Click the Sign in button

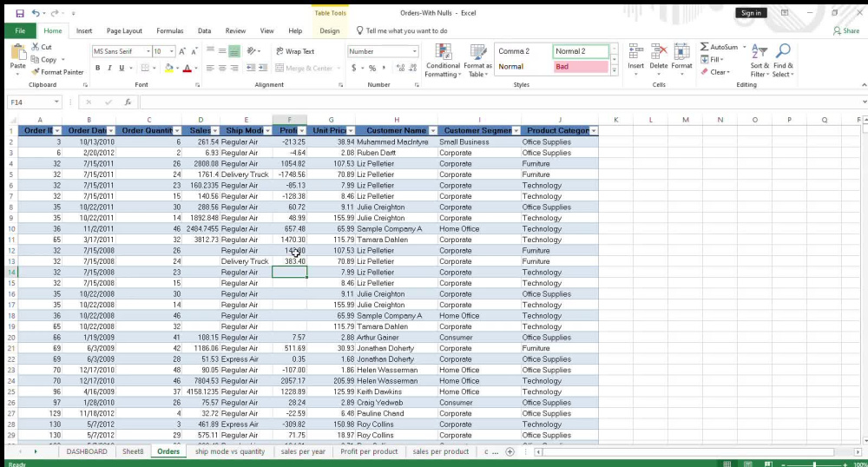[751, 13]
